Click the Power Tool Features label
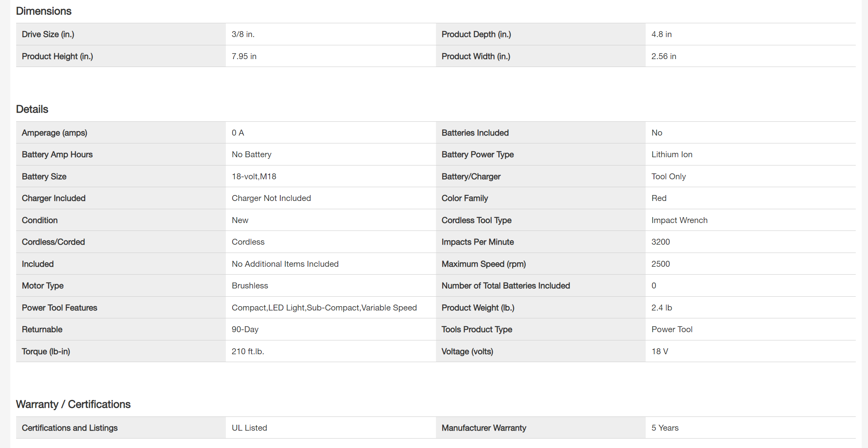 59,308
